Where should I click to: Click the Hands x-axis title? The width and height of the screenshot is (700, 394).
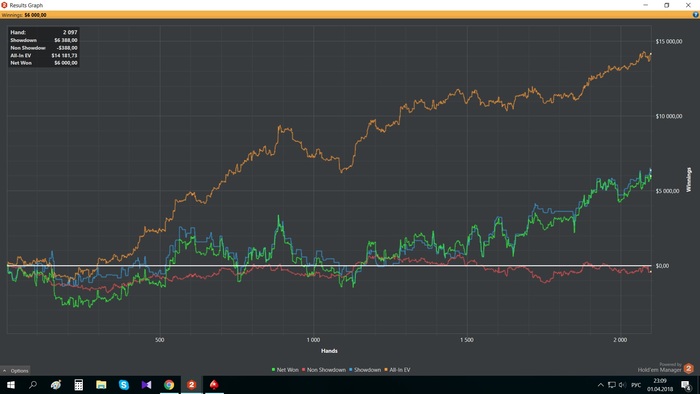[329, 351]
